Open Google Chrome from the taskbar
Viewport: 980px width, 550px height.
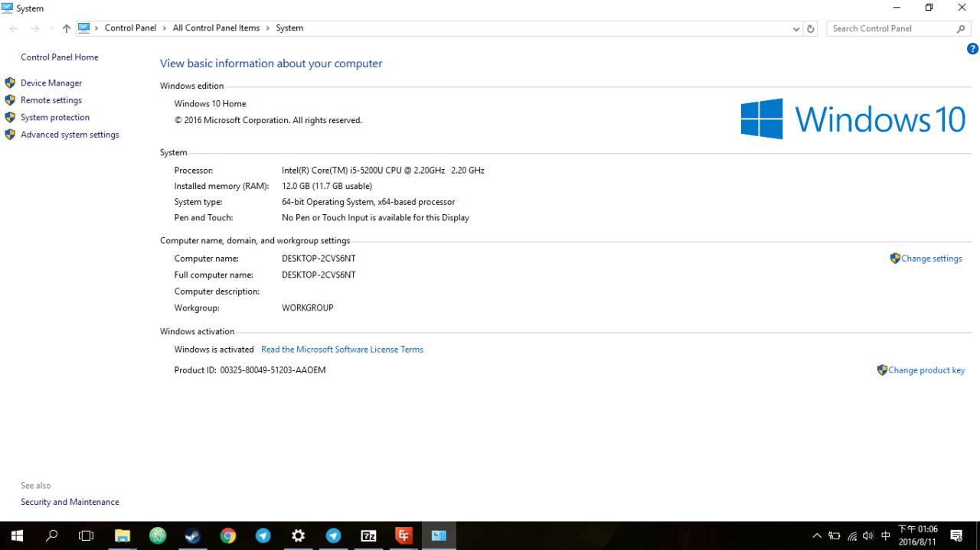pyautogui.click(x=228, y=535)
